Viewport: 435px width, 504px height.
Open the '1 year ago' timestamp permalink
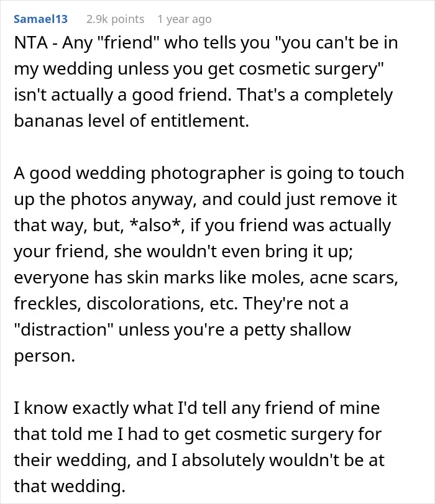185,19
